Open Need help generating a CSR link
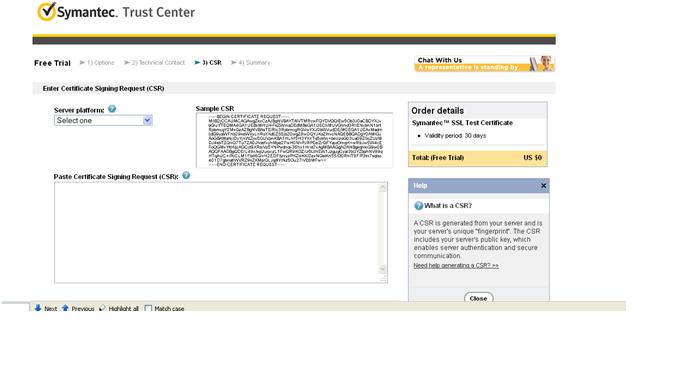 coord(456,265)
